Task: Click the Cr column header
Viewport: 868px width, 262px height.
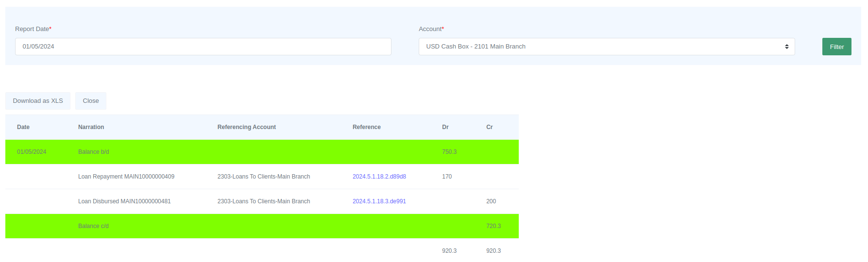Action: click(489, 127)
